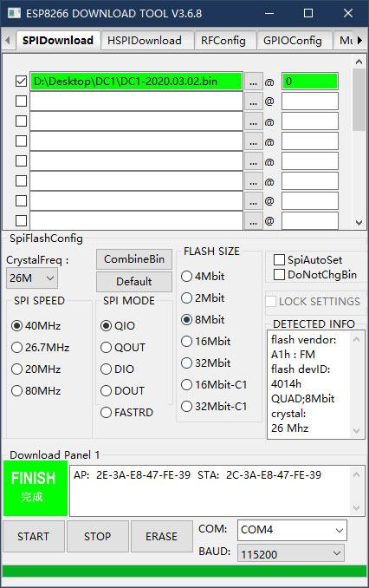Viewport: 369px width, 588px height.
Task: Choose 16Mbit flash size
Action: coord(205,341)
